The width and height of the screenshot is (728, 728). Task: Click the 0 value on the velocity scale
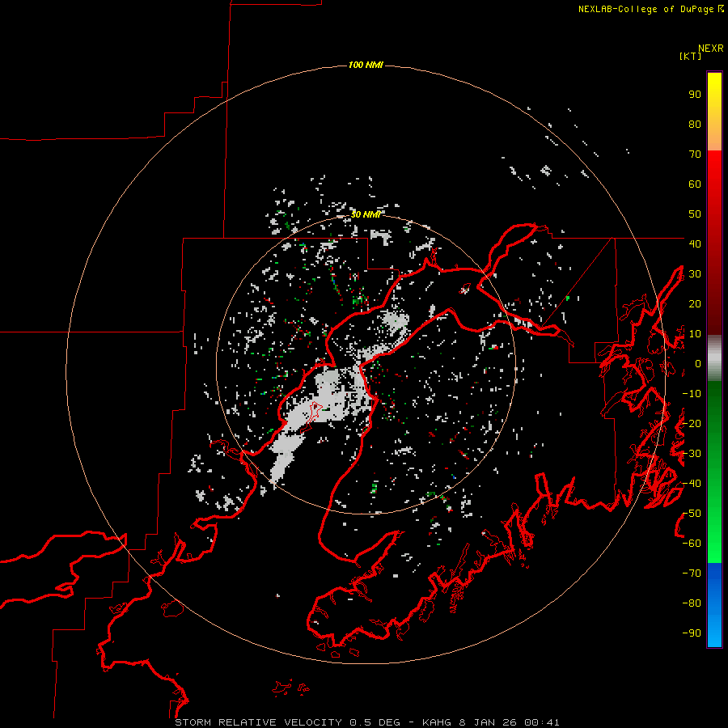tap(698, 364)
